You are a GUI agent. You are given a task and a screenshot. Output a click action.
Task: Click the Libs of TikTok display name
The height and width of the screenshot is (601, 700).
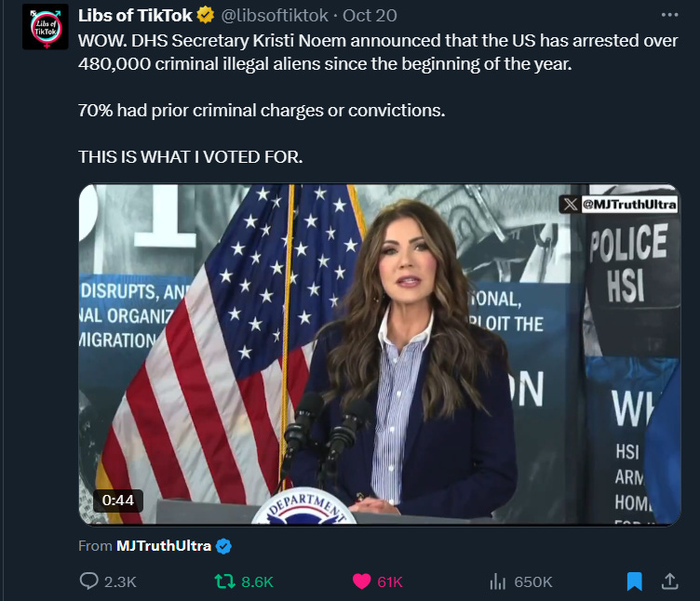[x=135, y=16]
